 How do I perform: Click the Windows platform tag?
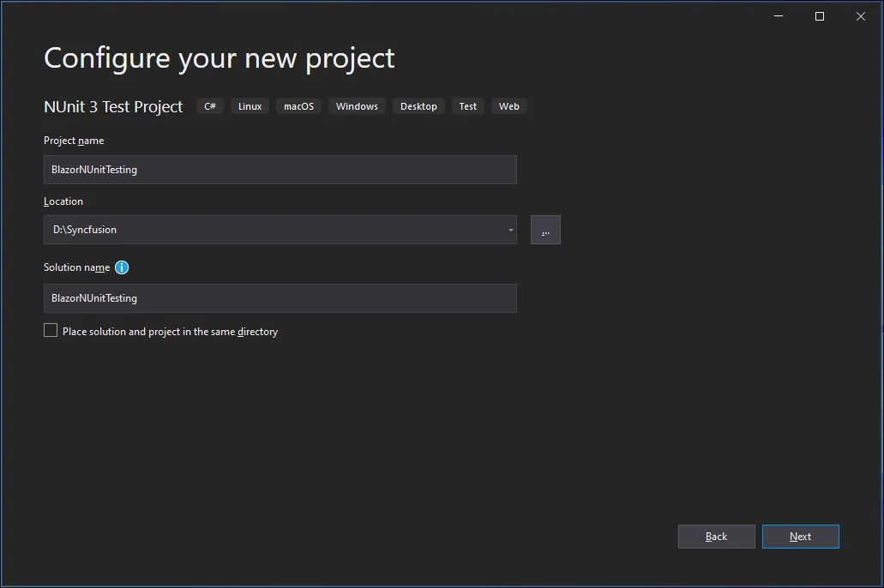tap(356, 105)
